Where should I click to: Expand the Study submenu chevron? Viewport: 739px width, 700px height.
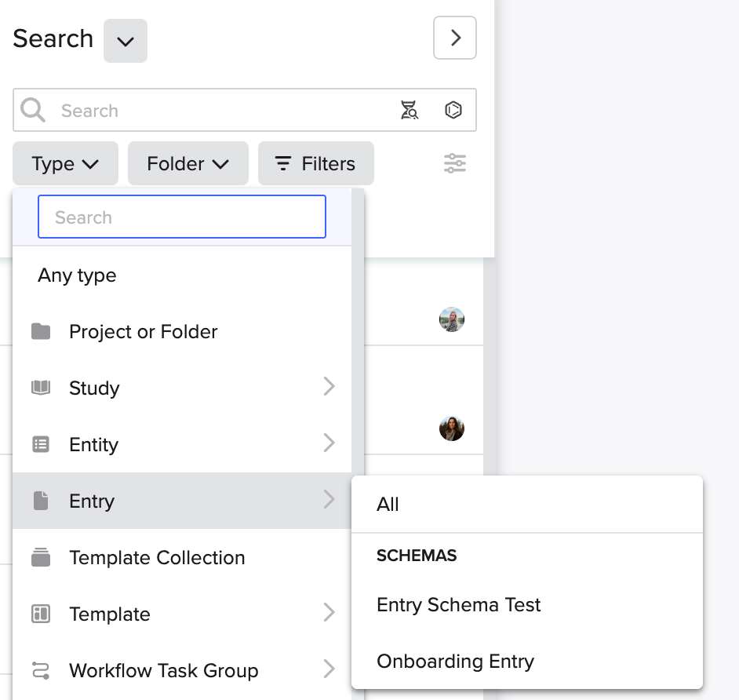coord(329,387)
